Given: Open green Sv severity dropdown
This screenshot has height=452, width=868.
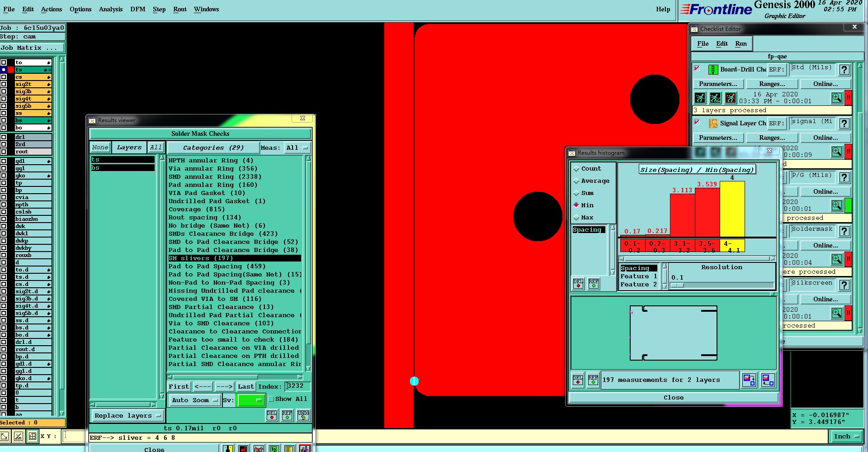Looking at the screenshot, I should pyautogui.click(x=250, y=400).
